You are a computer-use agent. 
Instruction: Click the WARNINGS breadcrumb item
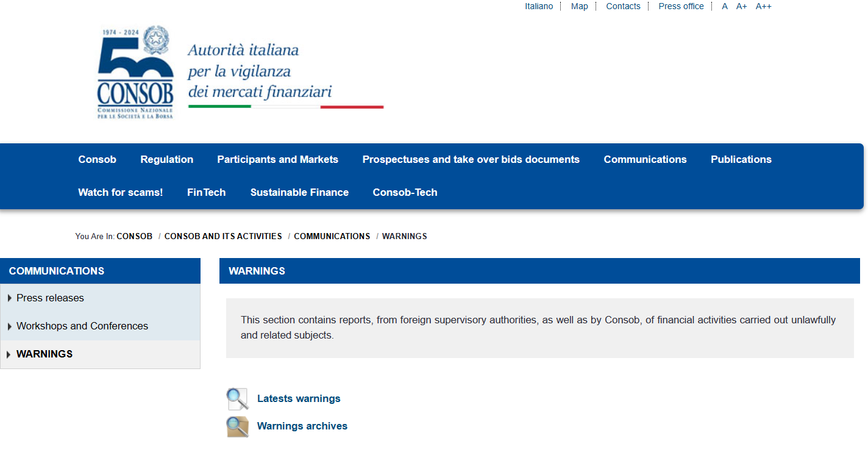click(x=404, y=236)
